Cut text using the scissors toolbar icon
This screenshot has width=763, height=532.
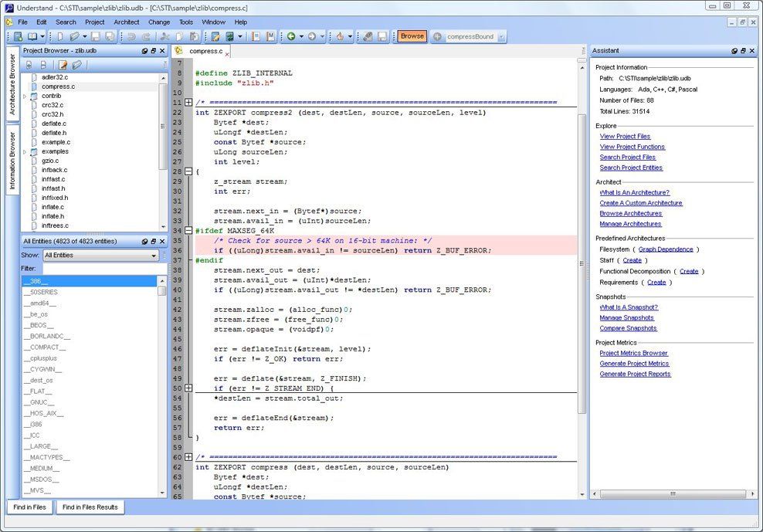(x=164, y=36)
